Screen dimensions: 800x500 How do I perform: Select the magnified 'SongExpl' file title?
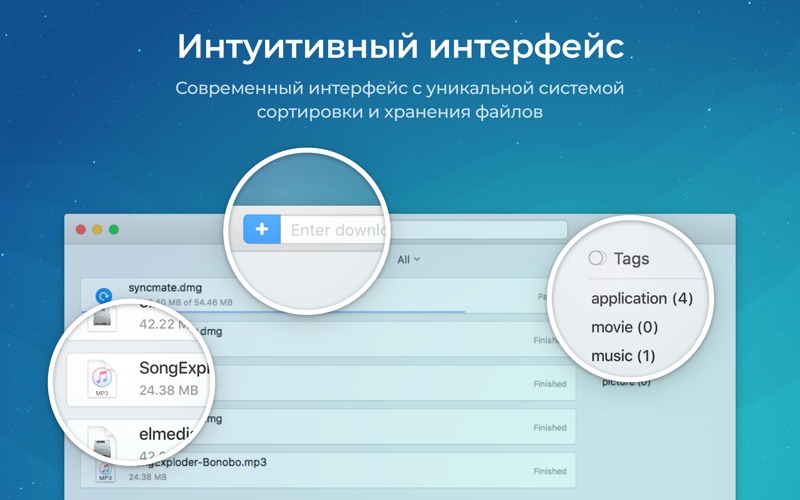(x=173, y=368)
